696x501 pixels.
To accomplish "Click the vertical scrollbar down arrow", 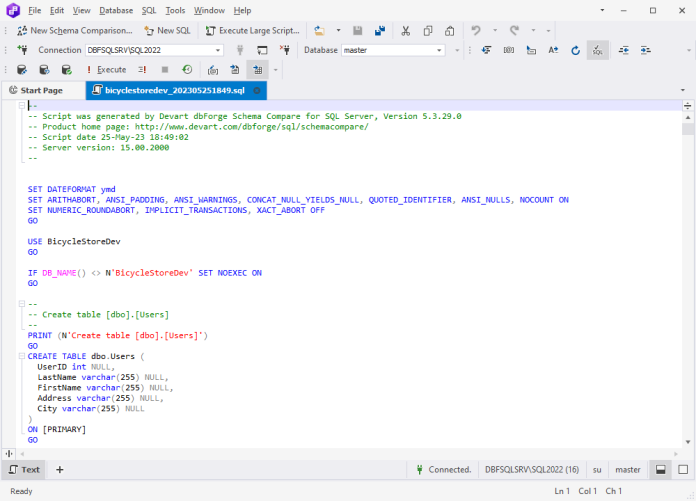I will pos(688,442).
